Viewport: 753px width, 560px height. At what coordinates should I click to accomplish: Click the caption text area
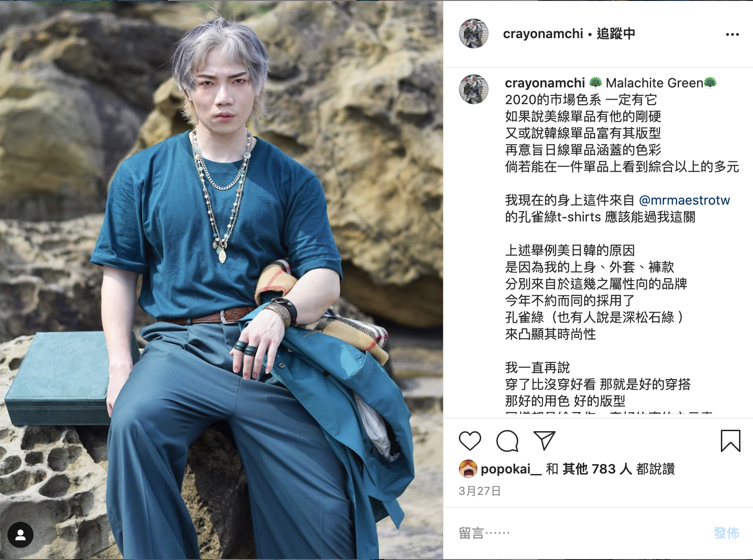click(x=622, y=242)
